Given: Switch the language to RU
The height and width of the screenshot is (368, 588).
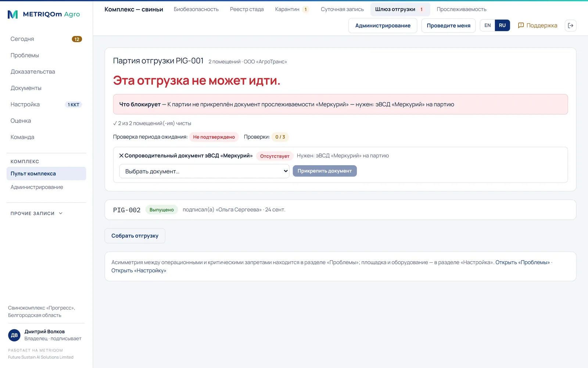Looking at the screenshot, I should [502, 25].
